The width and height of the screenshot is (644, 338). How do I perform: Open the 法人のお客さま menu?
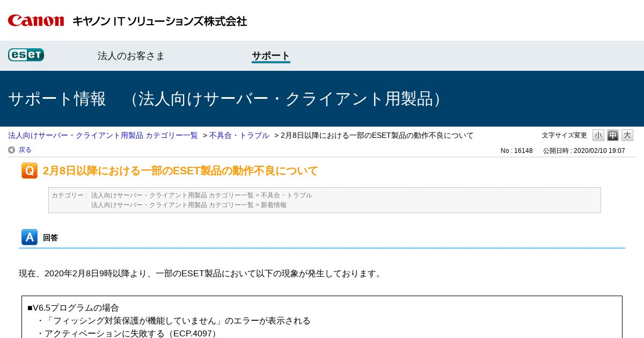click(131, 56)
